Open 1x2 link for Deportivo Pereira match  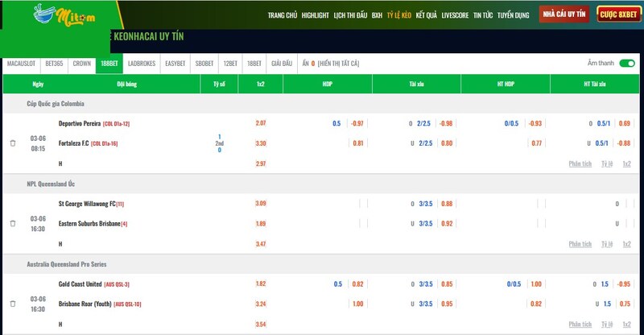626,163
